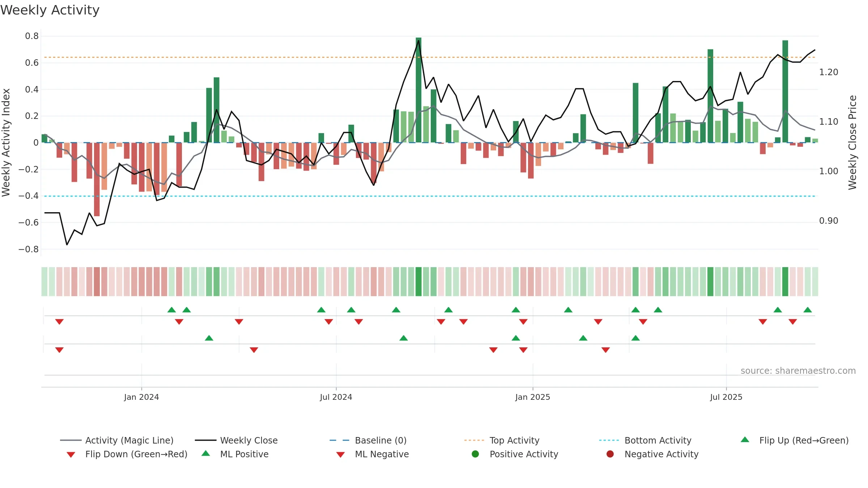Click the Weekly Activity chart title
868x488 pixels.
tap(50, 10)
